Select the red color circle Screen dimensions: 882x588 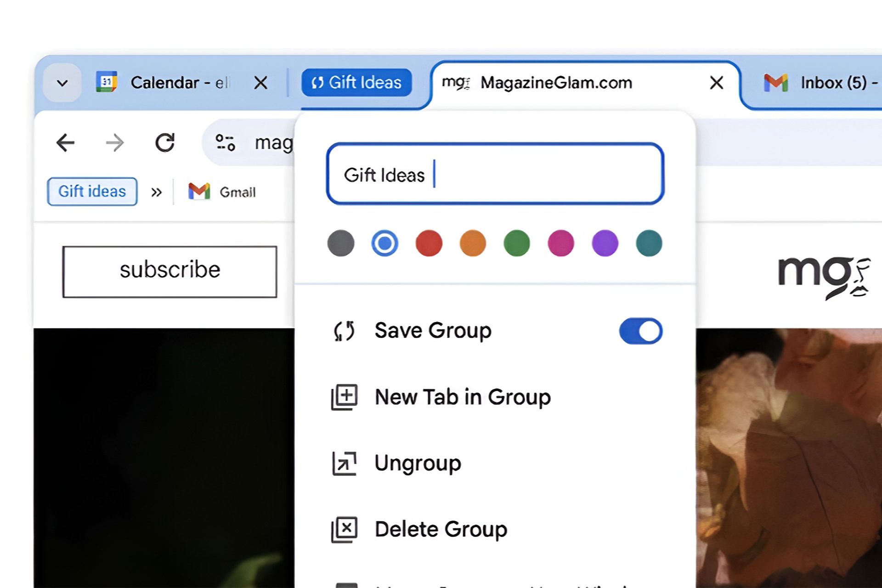point(429,243)
